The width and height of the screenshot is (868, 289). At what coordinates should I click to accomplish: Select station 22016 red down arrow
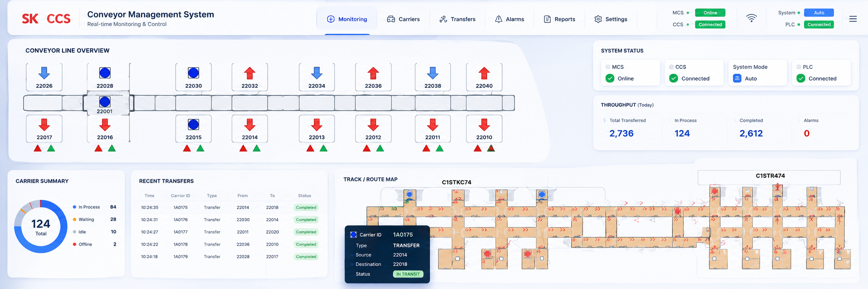pyautogui.click(x=105, y=125)
